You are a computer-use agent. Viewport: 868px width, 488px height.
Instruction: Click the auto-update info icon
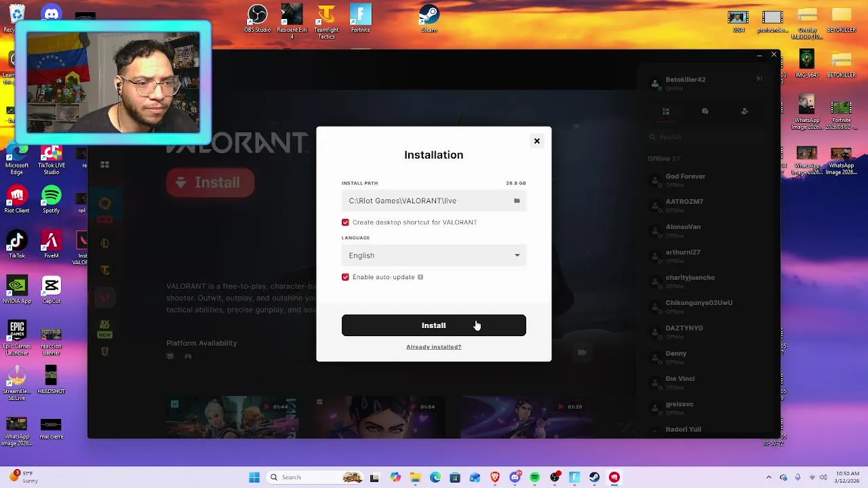tap(420, 277)
